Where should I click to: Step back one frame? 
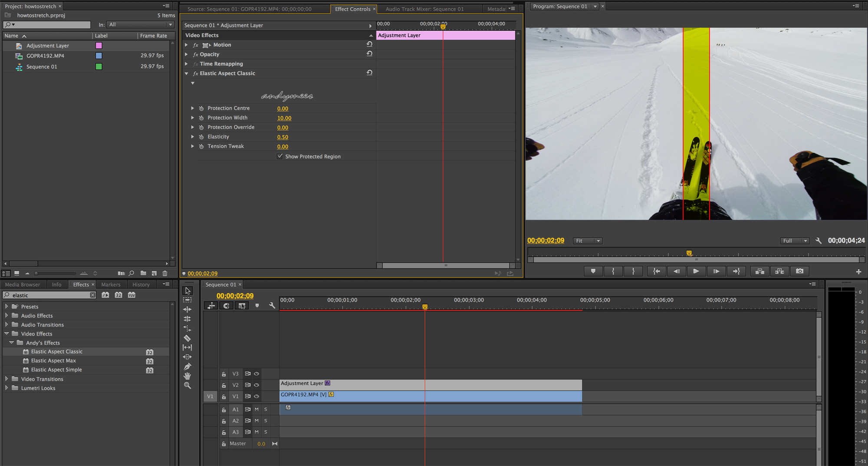[676, 271]
